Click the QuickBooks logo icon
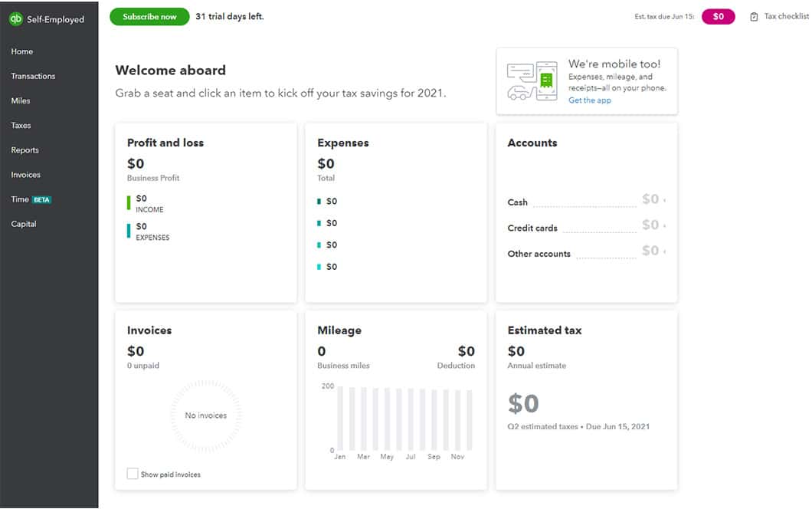 [15, 19]
